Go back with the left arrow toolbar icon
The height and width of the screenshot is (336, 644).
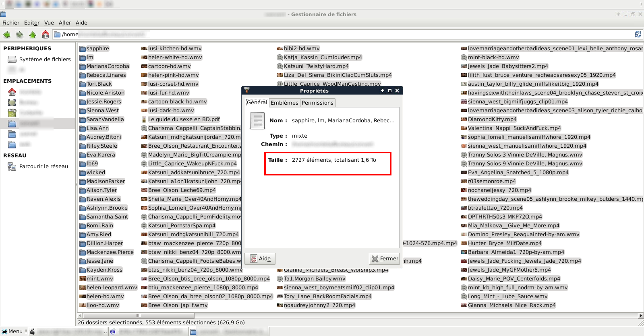pos(7,35)
